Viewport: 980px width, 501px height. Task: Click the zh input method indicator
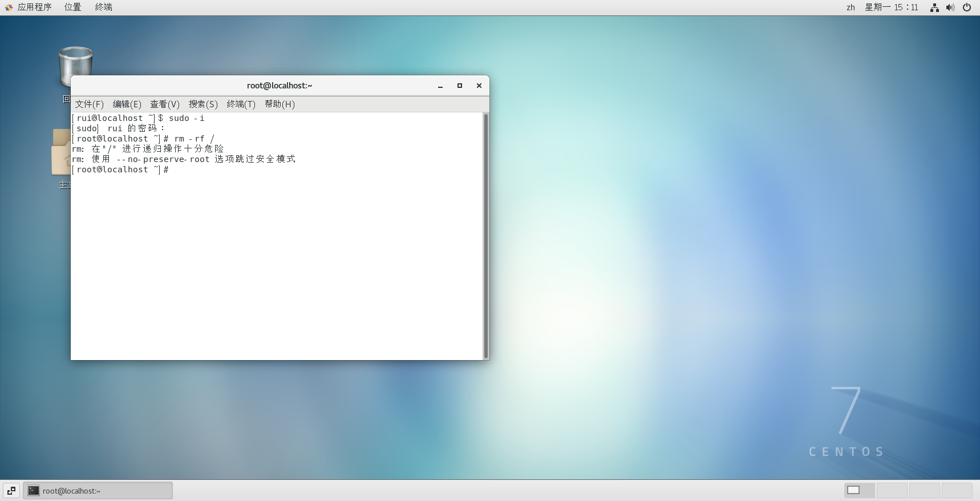(x=851, y=7)
